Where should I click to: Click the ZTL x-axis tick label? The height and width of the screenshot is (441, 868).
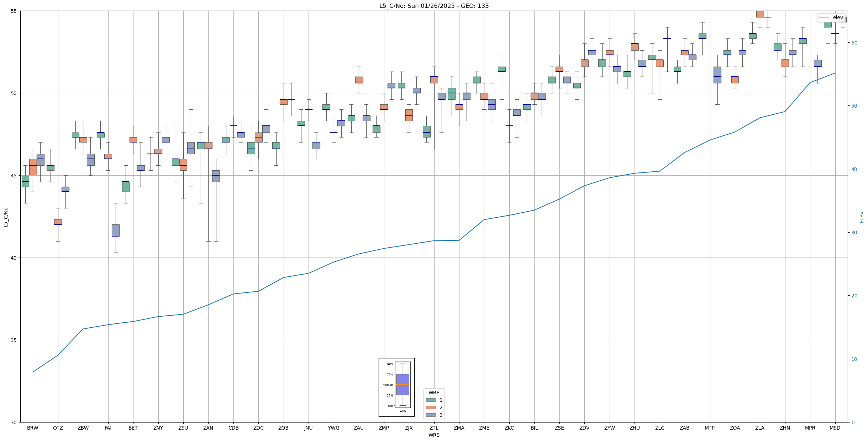[434, 428]
